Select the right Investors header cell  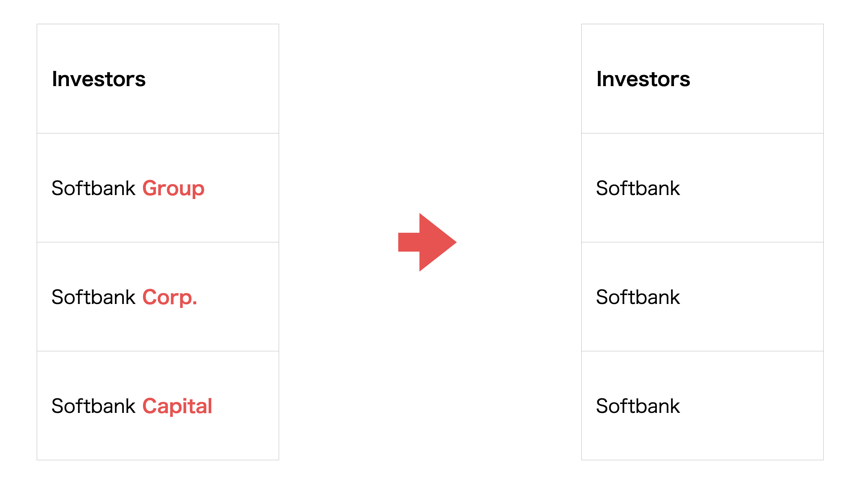702,78
